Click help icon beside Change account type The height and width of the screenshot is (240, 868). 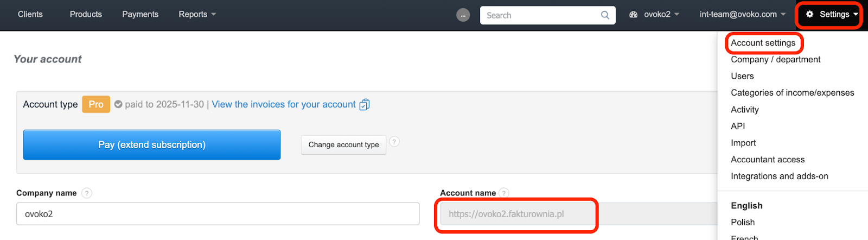[394, 142]
